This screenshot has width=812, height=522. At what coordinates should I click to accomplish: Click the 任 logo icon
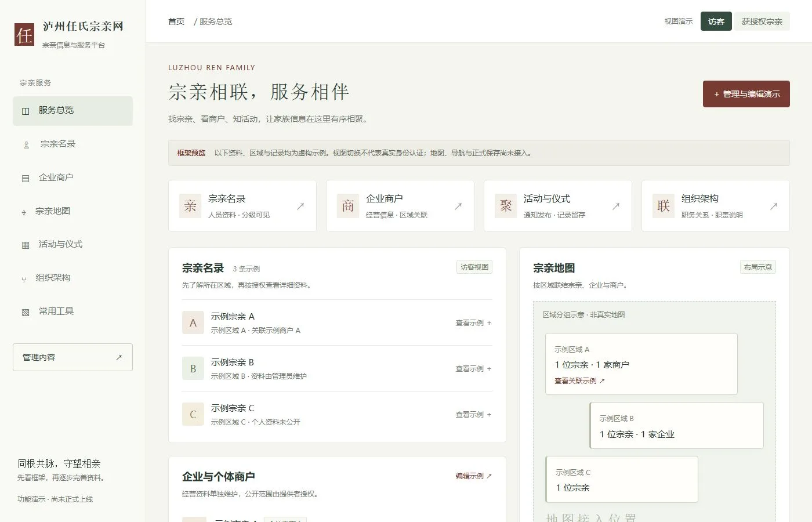24,35
